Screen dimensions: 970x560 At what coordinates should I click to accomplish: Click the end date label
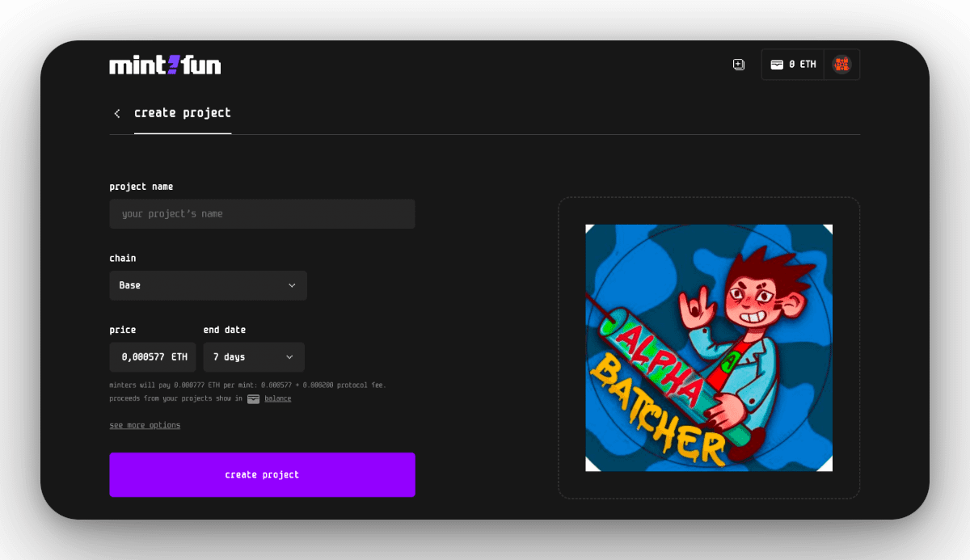pos(225,330)
